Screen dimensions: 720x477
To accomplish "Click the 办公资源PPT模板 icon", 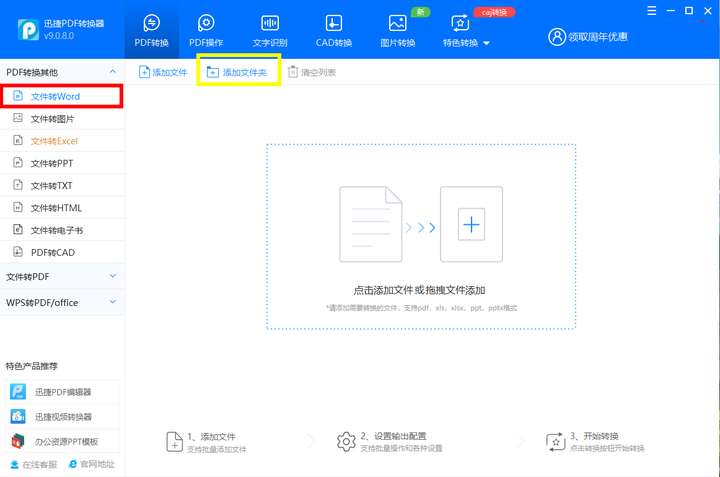I will click(18, 441).
